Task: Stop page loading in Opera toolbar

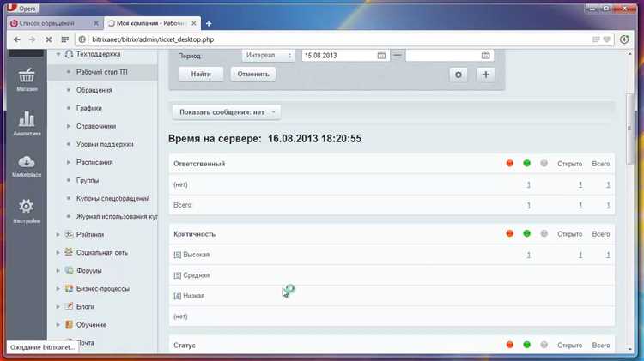Action: pos(48,39)
